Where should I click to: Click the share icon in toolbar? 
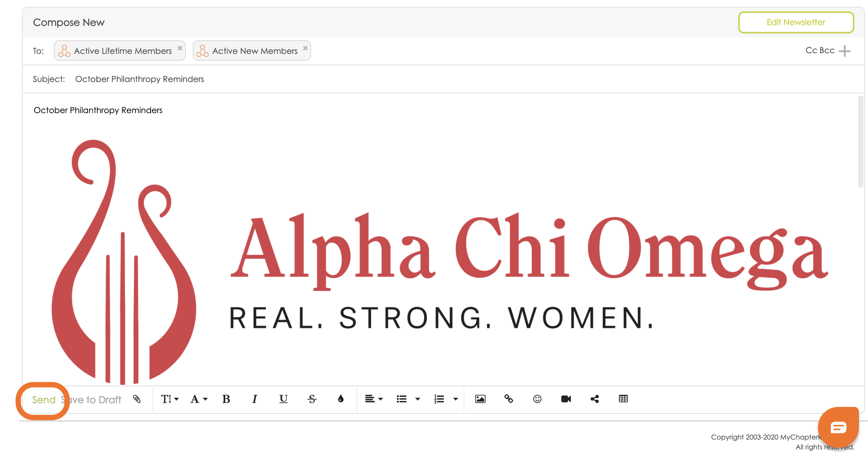coord(594,399)
